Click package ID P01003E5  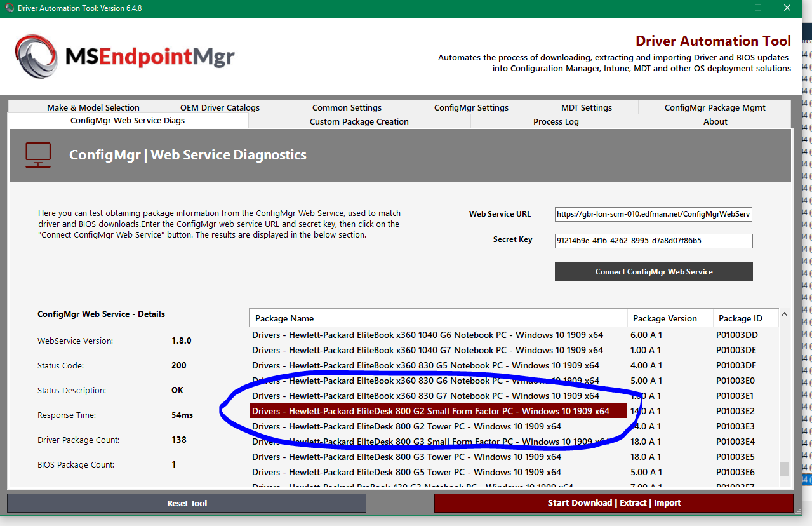tap(735, 457)
